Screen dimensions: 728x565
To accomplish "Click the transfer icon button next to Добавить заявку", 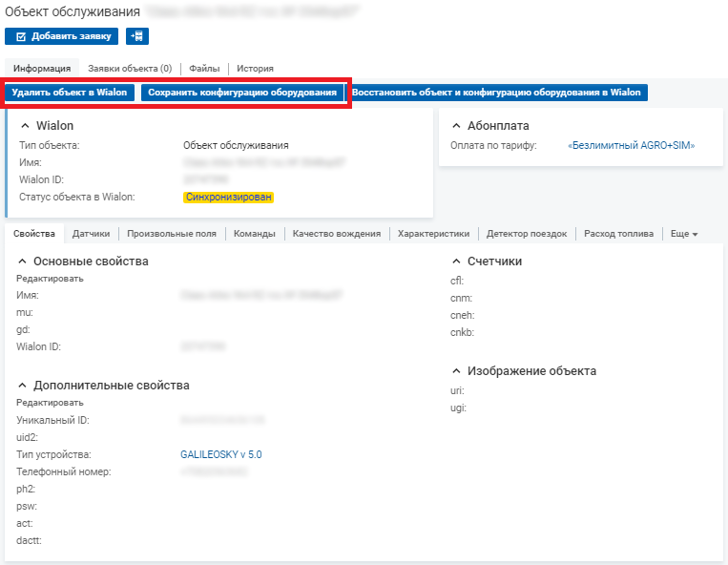I will coord(137,36).
